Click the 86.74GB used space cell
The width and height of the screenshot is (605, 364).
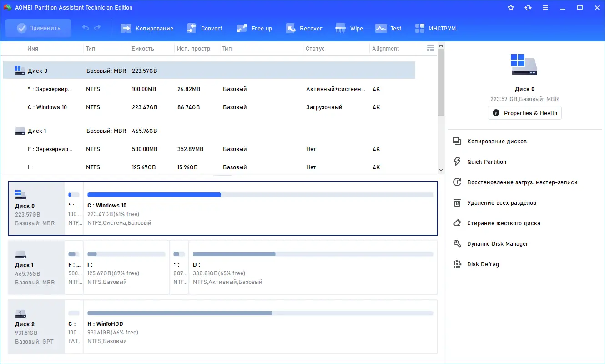[x=188, y=107]
